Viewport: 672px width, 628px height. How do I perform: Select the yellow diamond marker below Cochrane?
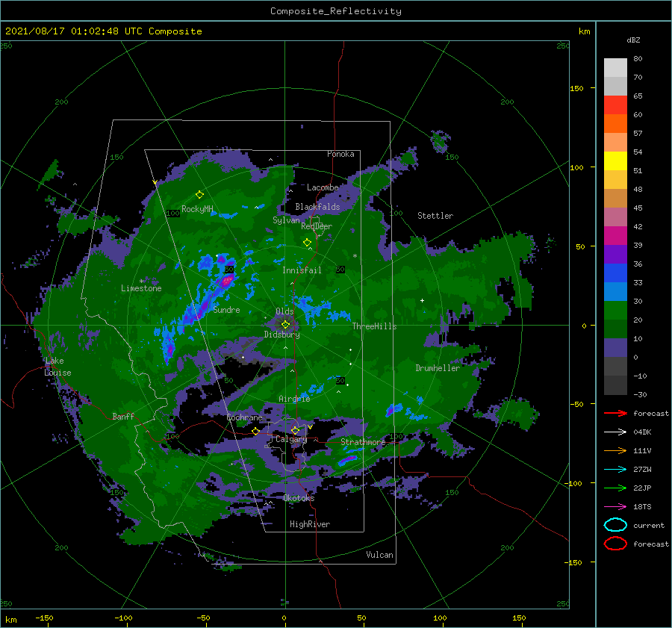point(256,431)
